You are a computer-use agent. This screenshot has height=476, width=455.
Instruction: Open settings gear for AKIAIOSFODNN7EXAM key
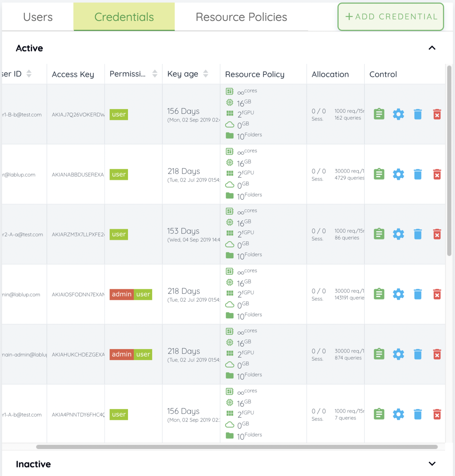click(x=398, y=294)
